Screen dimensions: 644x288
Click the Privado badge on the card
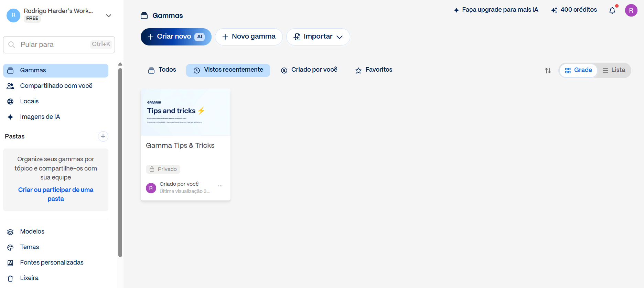point(163,169)
